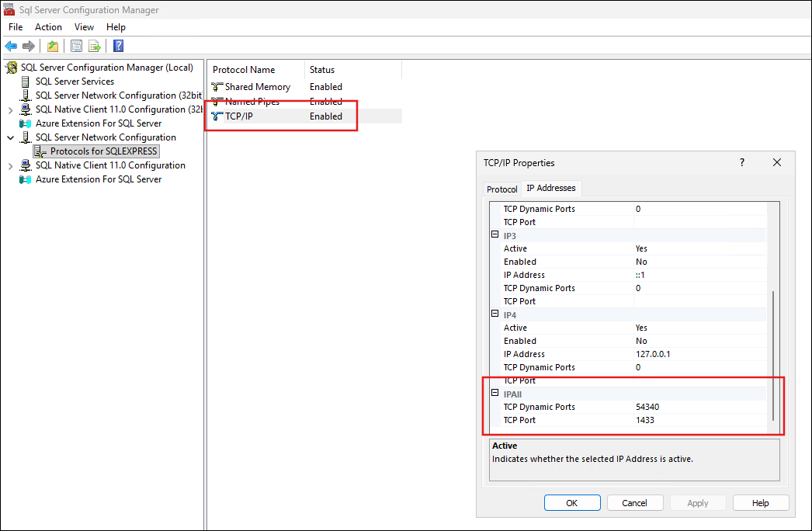
Task: Click the Properties toolbar icon
Action: click(x=76, y=46)
